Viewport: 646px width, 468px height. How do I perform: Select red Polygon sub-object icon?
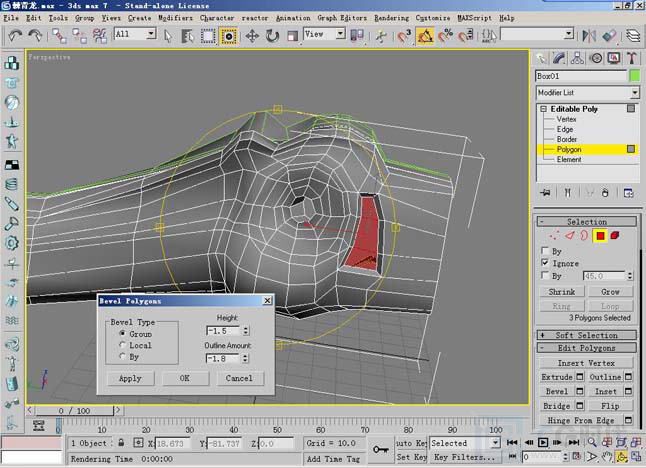tap(600, 236)
